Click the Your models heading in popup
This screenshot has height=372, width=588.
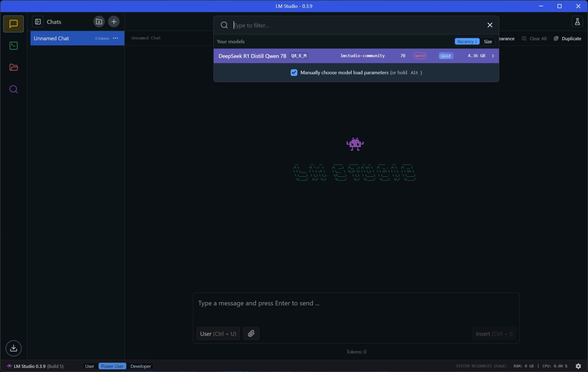231,42
